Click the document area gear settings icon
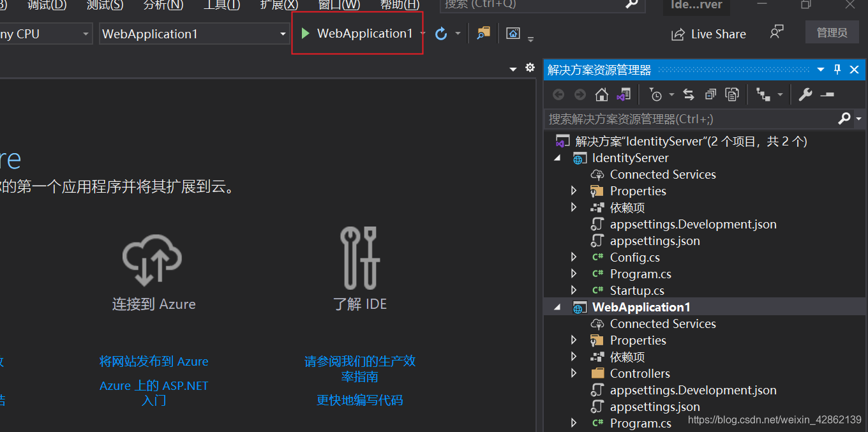Image resolution: width=868 pixels, height=432 pixels. click(x=529, y=68)
